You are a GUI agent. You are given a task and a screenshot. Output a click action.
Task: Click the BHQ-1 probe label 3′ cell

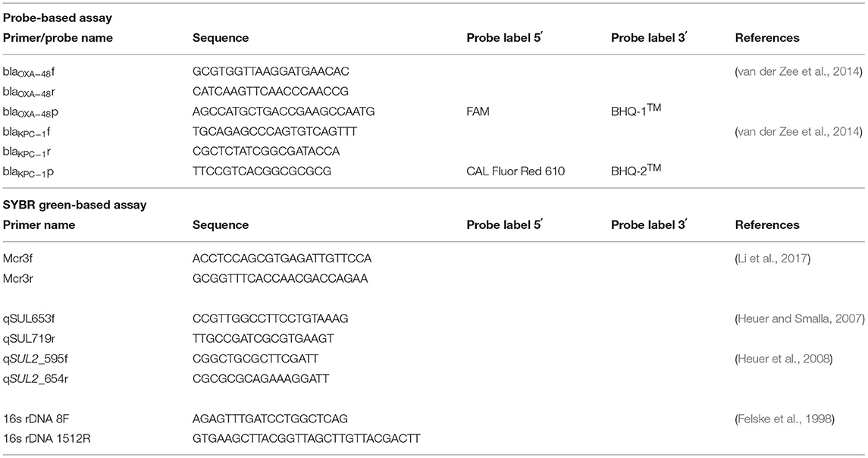[x=636, y=110]
